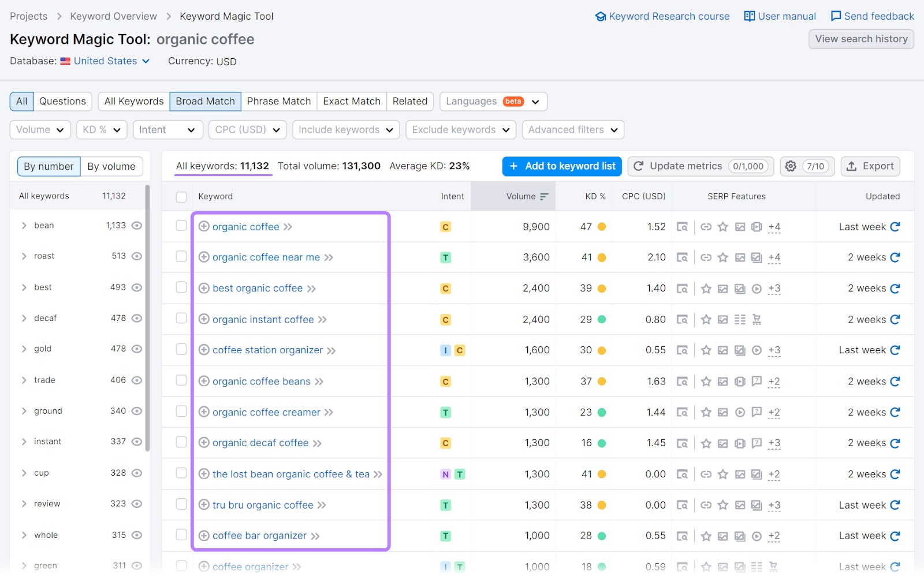Switch to the Questions tab
The image size is (924, 587).
pos(62,102)
